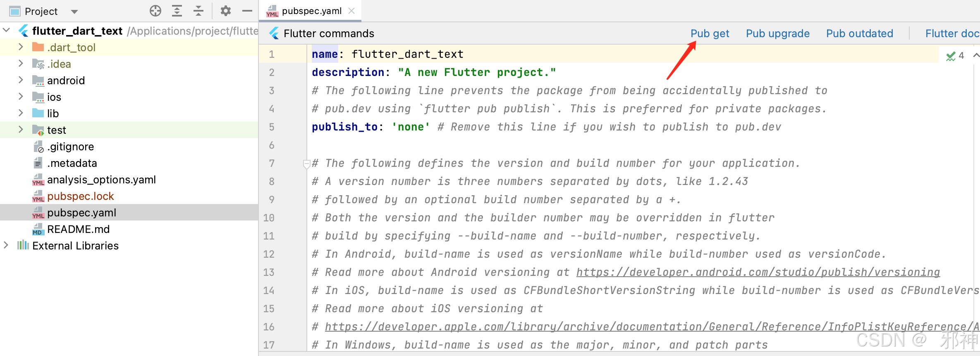Run Pub upgrade command
Viewport: 980px width, 356px height.
tap(777, 33)
